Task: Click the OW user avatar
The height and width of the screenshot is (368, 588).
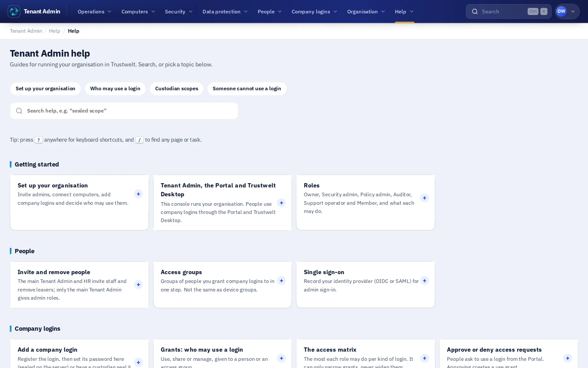Action: [561, 11]
